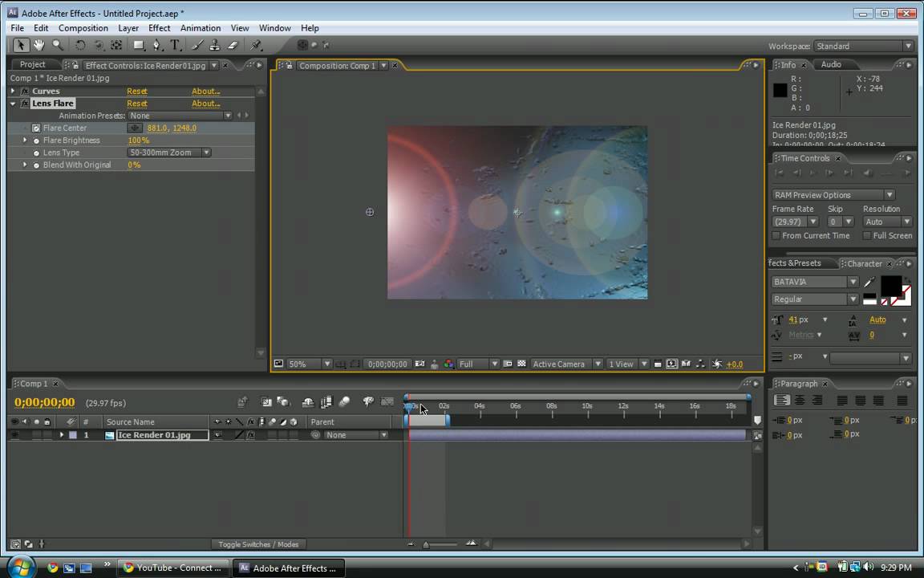Open the YouTube Chrome taskbar button

pyautogui.click(x=172, y=568)
